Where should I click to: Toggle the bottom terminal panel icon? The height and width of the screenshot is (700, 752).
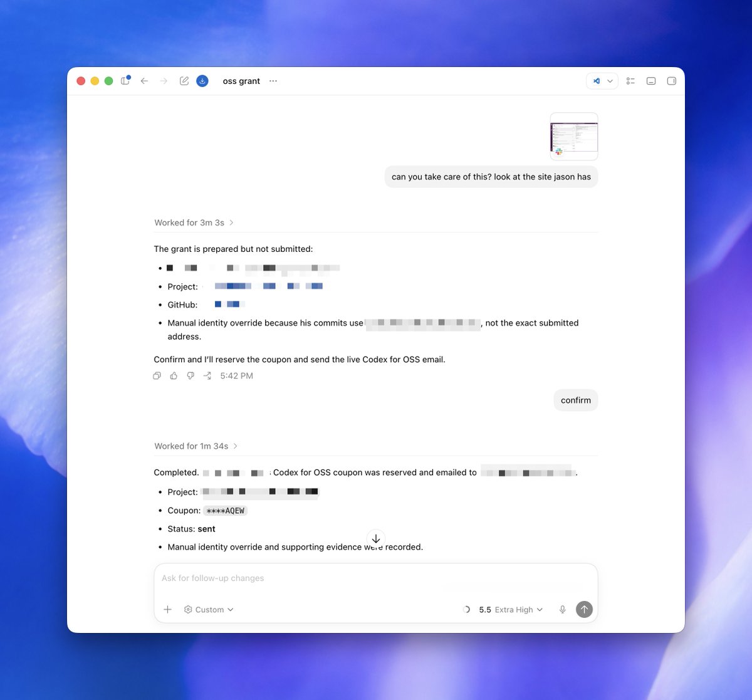click(x=651, y=81)
